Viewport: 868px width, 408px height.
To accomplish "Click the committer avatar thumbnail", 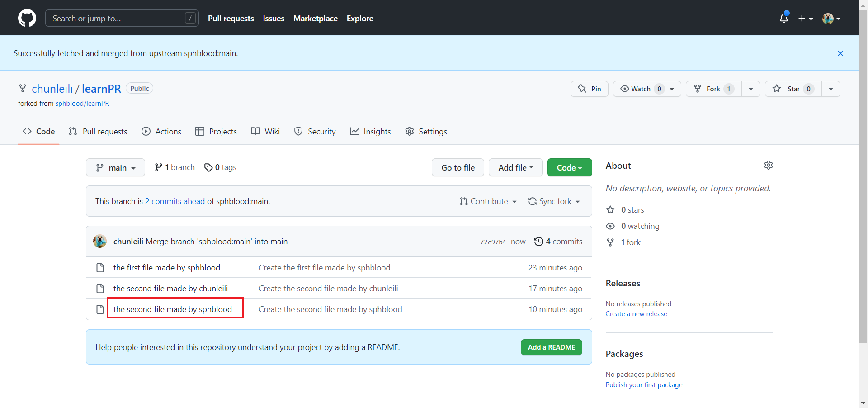I will click(100, 241).
